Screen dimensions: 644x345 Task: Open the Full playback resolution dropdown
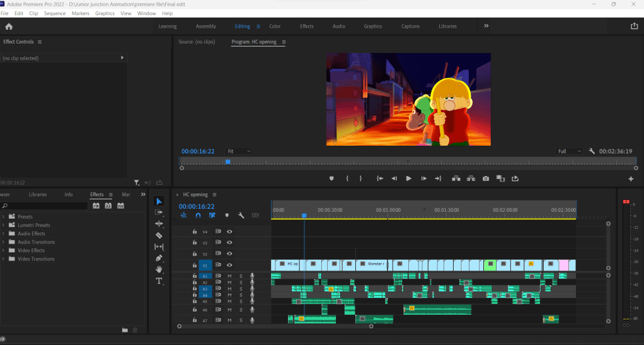[570, 151]
